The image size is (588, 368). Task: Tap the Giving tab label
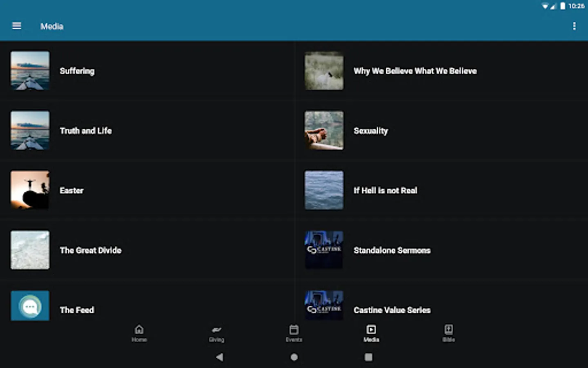(216, 340)
